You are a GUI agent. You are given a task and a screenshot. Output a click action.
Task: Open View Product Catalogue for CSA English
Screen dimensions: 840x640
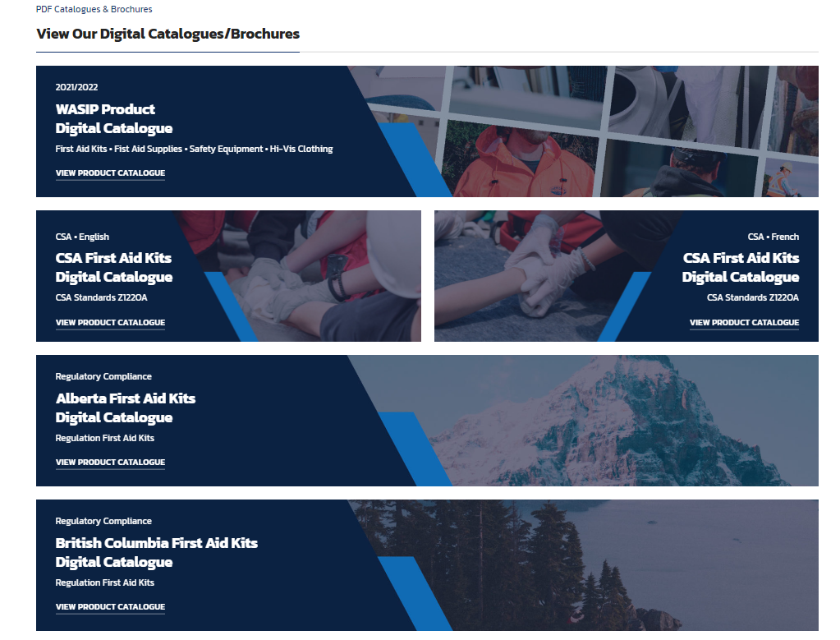point(110,323)
